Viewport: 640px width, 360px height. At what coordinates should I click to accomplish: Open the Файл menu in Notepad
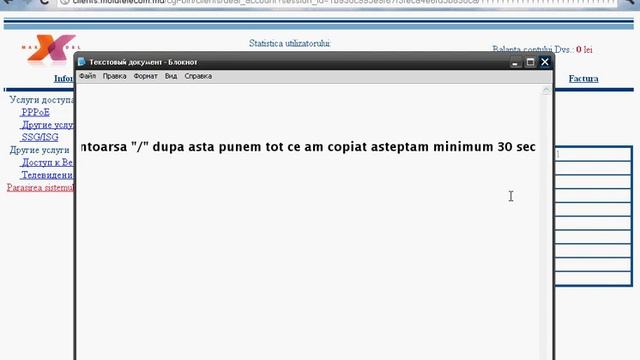[87, 76]
